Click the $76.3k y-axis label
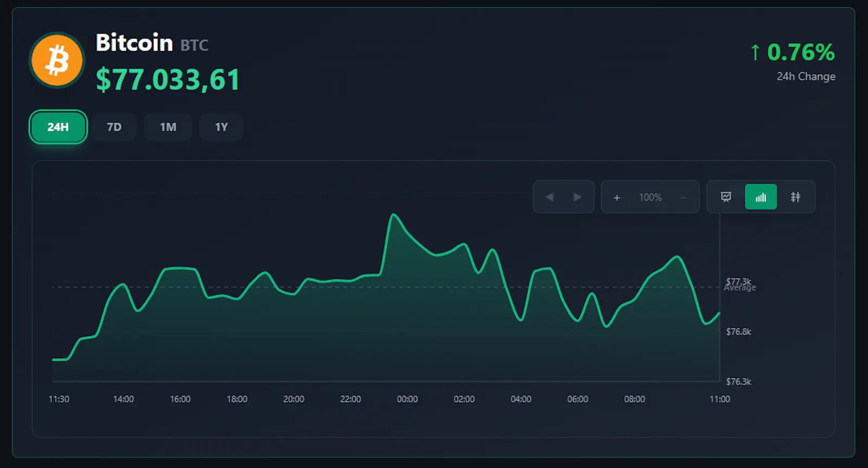Viewport: 868px width, 468px height. [738, 382]
